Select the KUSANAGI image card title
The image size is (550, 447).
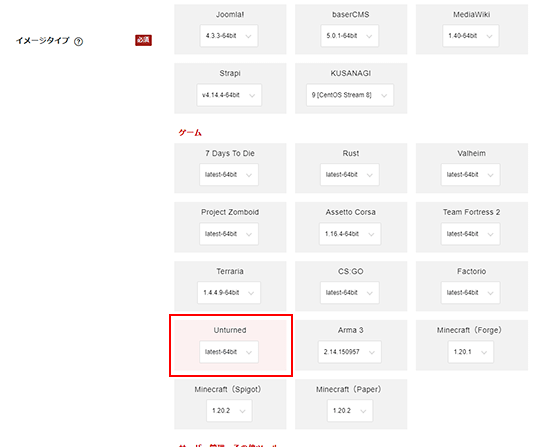point(351,73)
